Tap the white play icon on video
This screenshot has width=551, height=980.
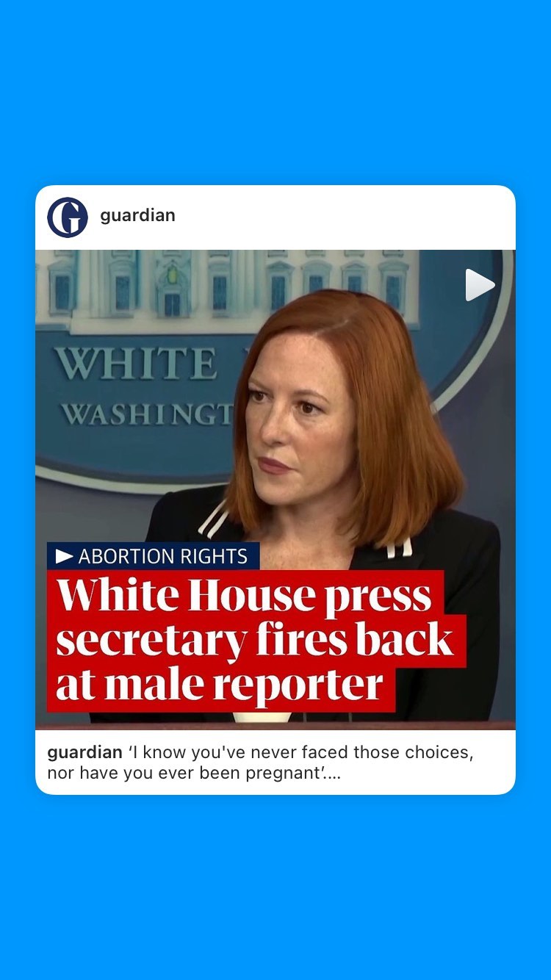click(x=480, y=285)
